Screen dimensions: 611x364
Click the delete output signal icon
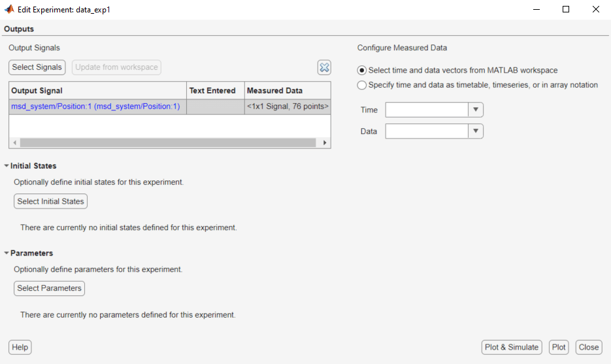(x=324, y=67)
